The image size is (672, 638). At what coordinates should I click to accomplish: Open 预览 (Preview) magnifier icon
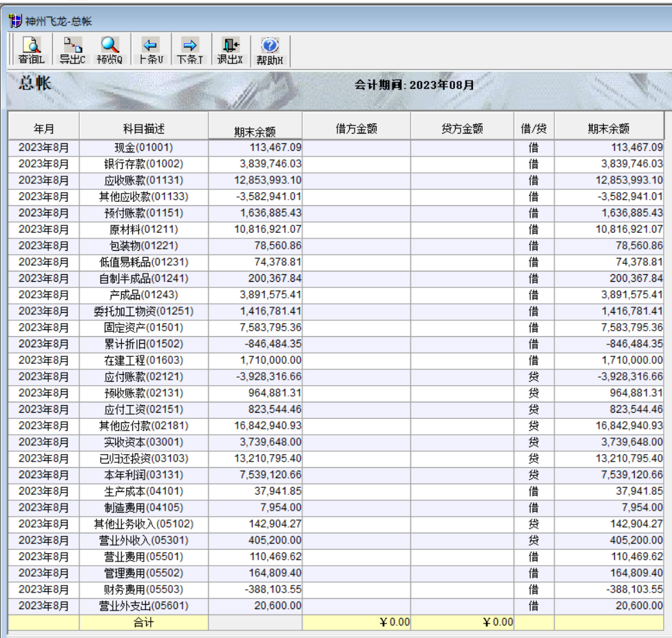[109, 50]
